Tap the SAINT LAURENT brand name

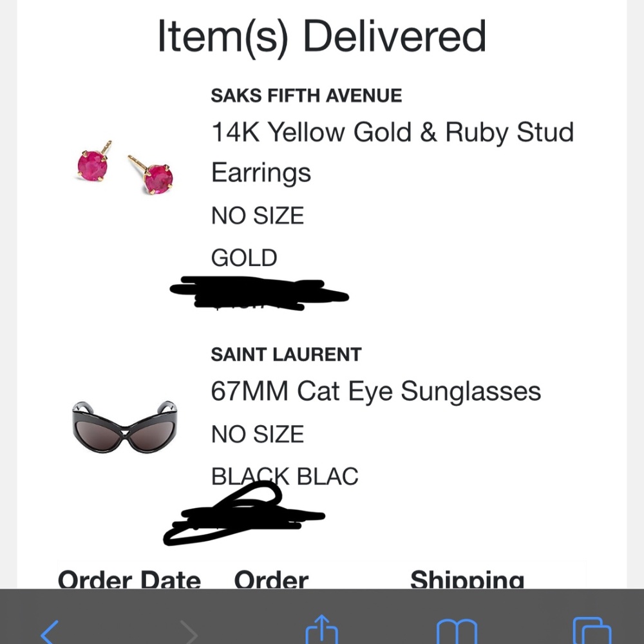click(286, 354)
